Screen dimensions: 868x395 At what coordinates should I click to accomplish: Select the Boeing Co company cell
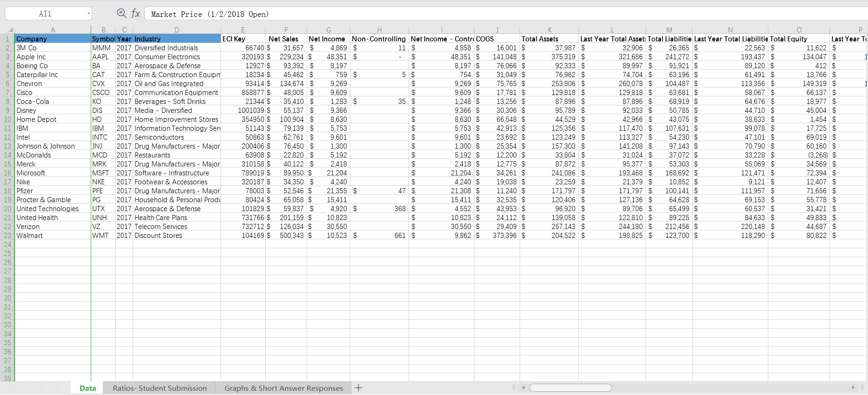tap(53, 65)
